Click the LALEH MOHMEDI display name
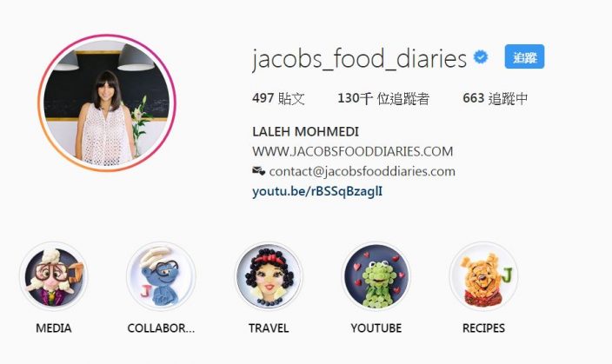This screenshot has width=612, height=364. (305, 131)
